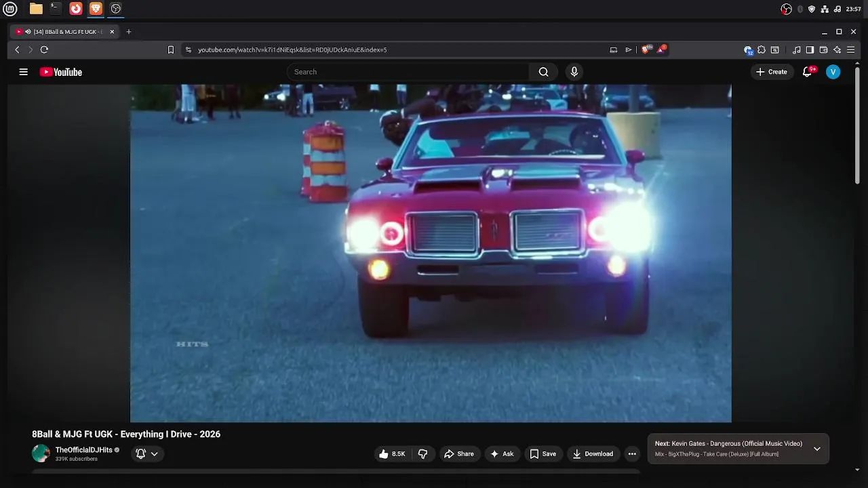This screenshot has height=488, width=868.
Task: Start voice search with microphone icon
Action: tap(574, 72)
